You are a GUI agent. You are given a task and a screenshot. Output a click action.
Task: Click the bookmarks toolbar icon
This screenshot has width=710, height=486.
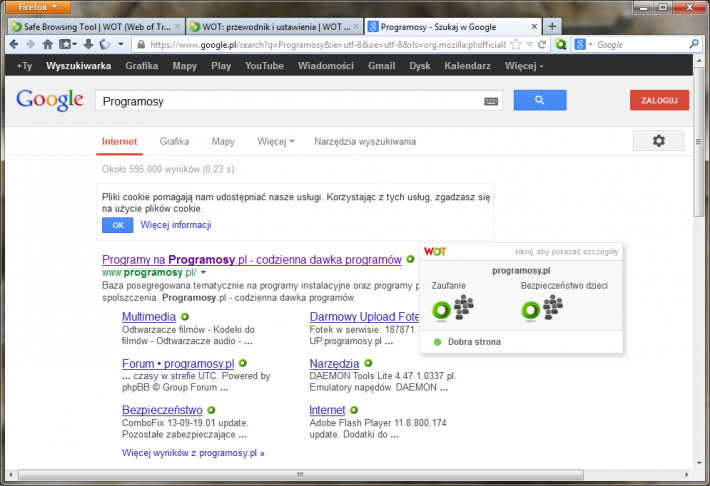point(65,44)
